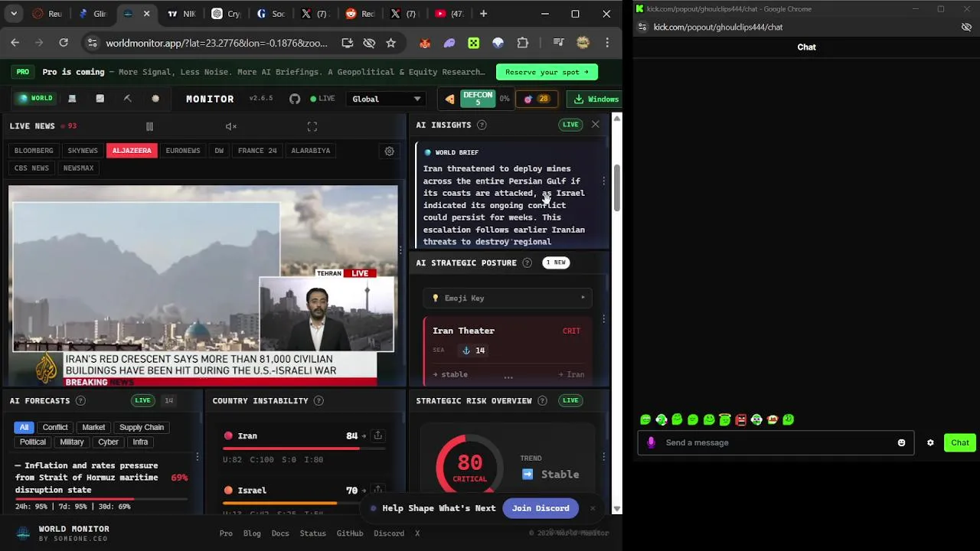Viewport: 980px width, 551px height.
Task: Select the sun-shaped variant icon in header
Action: pyautogui.click(x=155, y=99)
